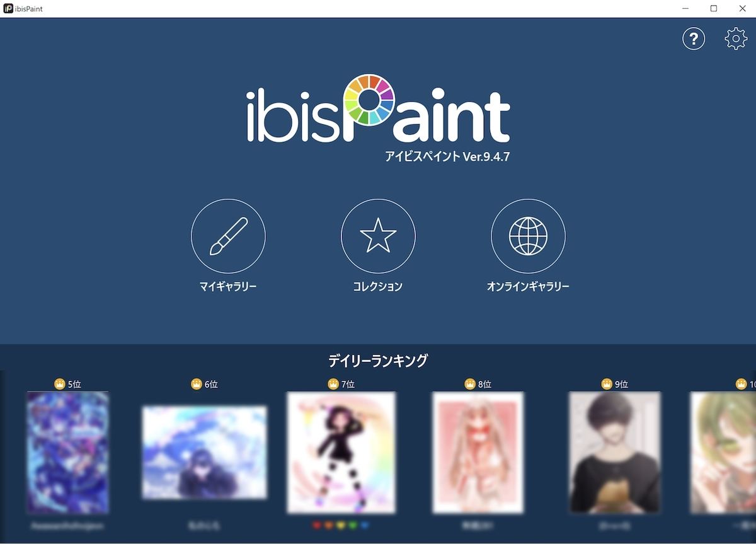
Task: Open the 9th-ranked dark-haired portrait thumbnail
Action: click(x=615, y=453)
